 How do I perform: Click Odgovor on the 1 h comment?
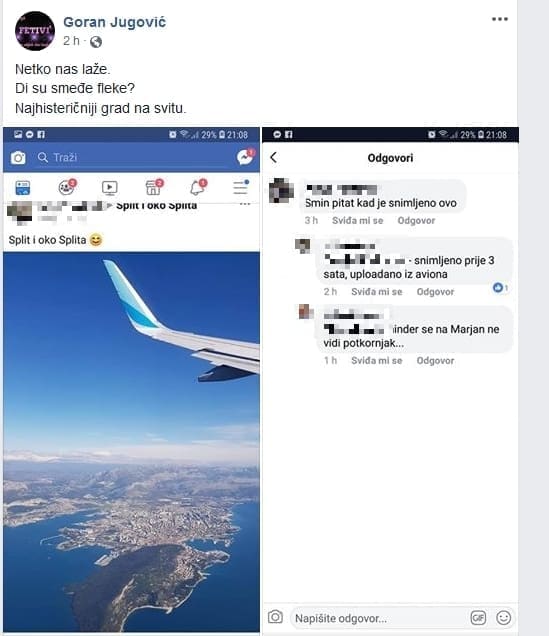(435, 361)
